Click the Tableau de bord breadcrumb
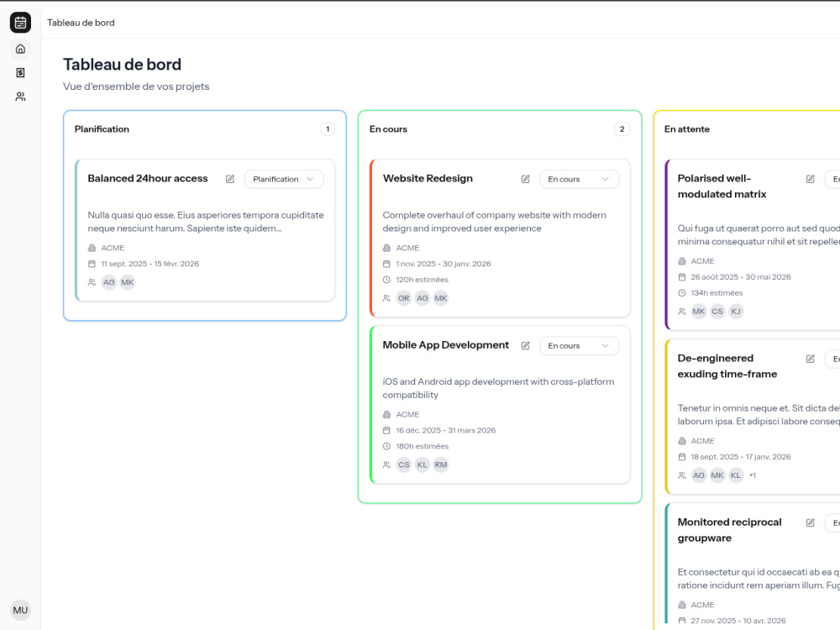 point(81,23)
